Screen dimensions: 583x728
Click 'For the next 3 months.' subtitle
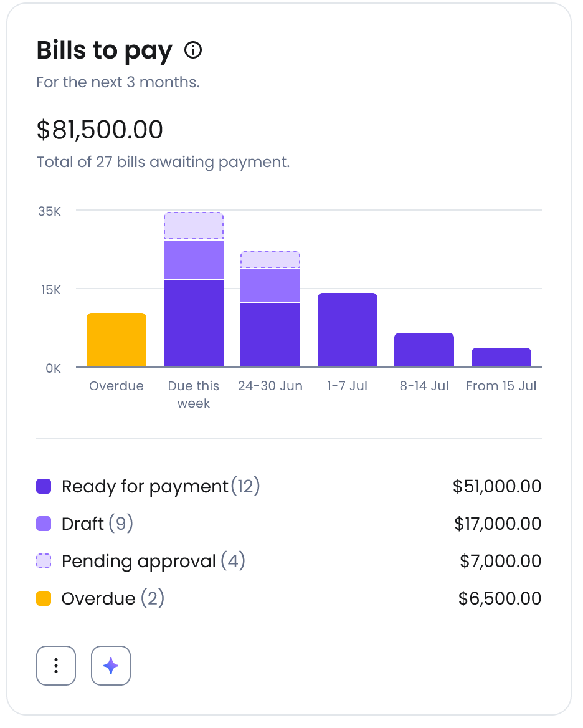[118, 82]
